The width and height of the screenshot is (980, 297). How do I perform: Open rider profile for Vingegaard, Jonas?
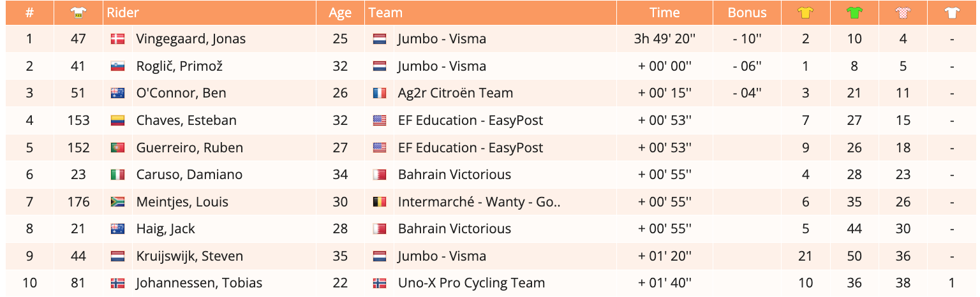pyautogui.click(x=191, y=39)
